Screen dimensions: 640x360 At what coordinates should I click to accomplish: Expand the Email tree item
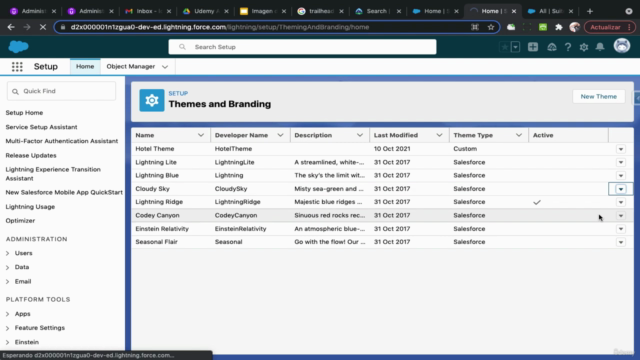7,282
